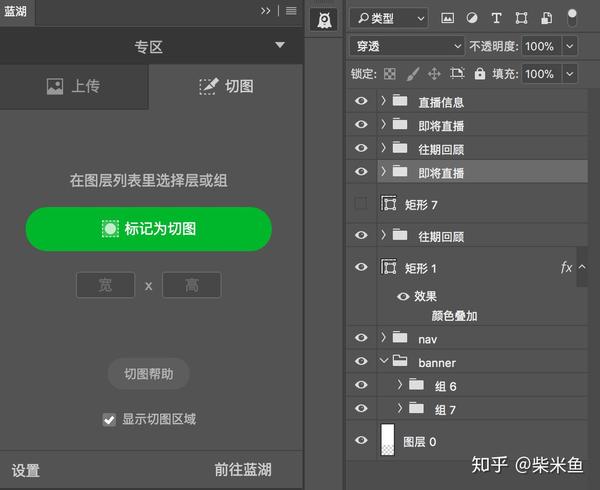Select the lower 往期回顾 layer group
Screen dimensions: 600x490
click(x=482, y=235)
